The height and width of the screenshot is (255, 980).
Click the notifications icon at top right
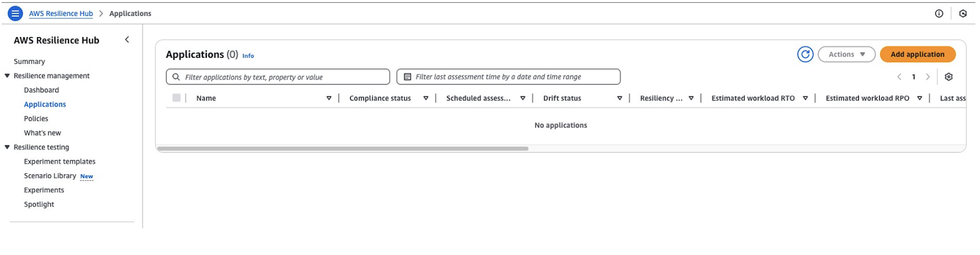coord(962,13)
